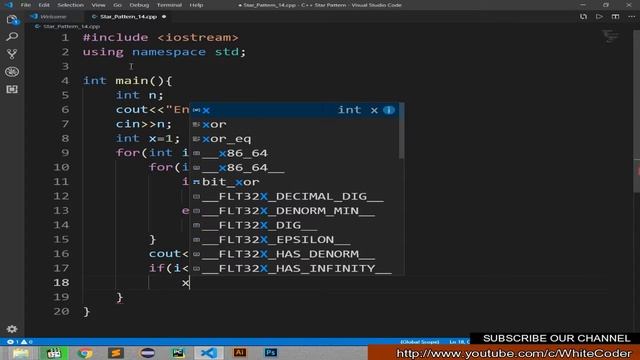640x360 pixels.
Task: Open the Debug menu
Action: pyautogui.click(x=139, y=5)
